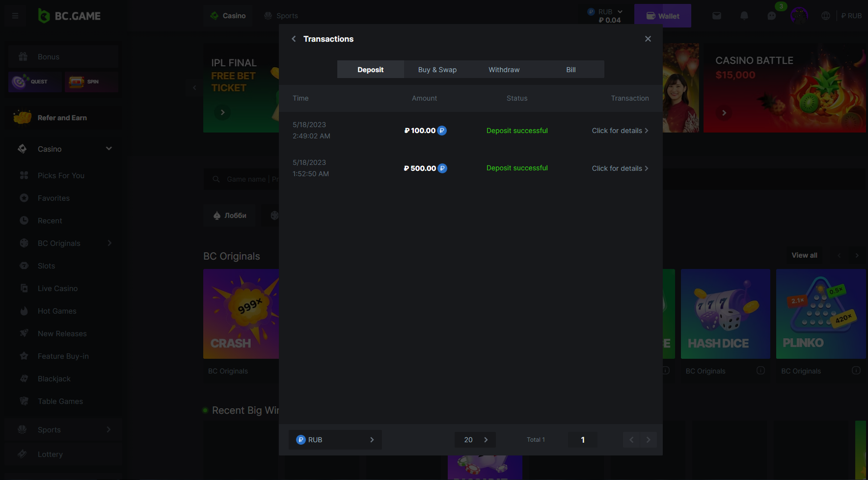Open Picks For You

coord(61,175)
